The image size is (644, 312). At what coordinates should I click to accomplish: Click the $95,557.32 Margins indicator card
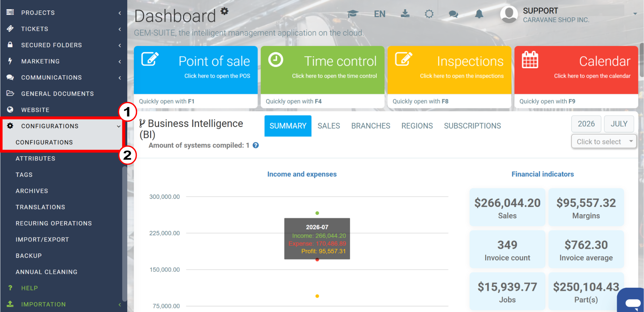586,207
